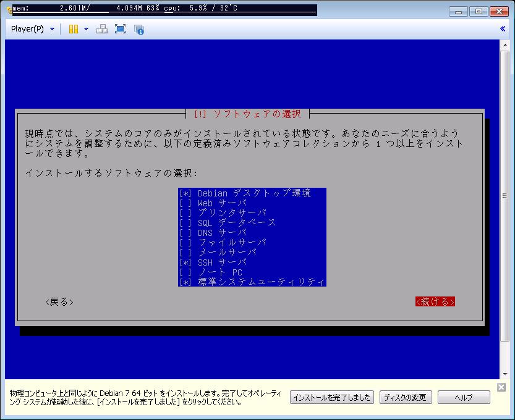Image resolution: width=515 pixels, height=420 pixels.
Task: Toggle the DNS サーバ checkbox
Action: pyautogui.click(x=185, y=233)
